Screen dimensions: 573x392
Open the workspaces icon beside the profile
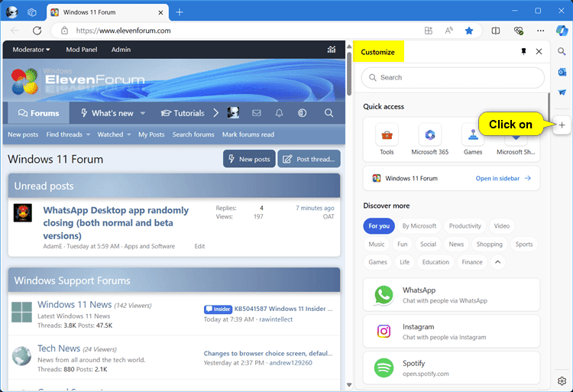pyautogui.click(x=32, y=12)
